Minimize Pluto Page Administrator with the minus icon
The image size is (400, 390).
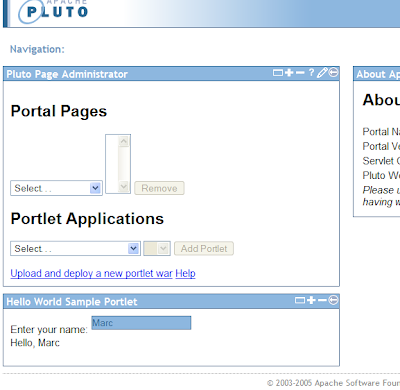pyautogui.click(x=300, y=72)
